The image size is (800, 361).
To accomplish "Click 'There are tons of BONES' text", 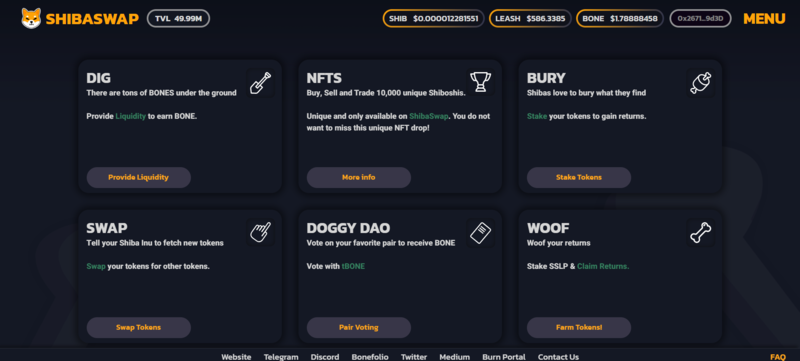I will [x=161, y=93].
